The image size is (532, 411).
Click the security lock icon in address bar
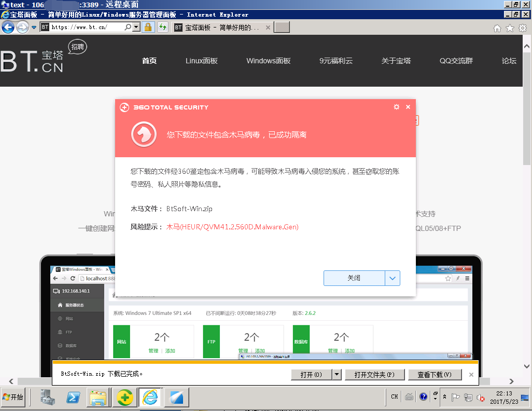(148, 27)
